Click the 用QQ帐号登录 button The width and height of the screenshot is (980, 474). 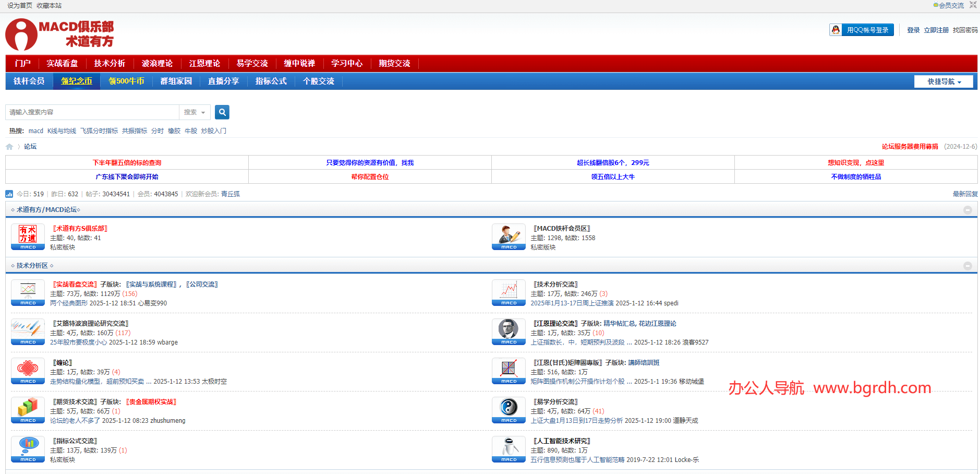(862, 30)
